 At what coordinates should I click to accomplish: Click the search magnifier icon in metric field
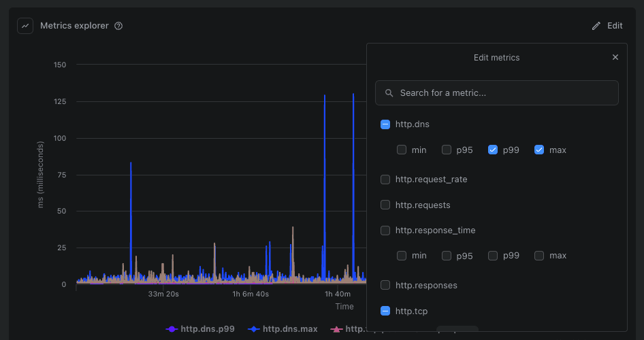coord(389,93)
